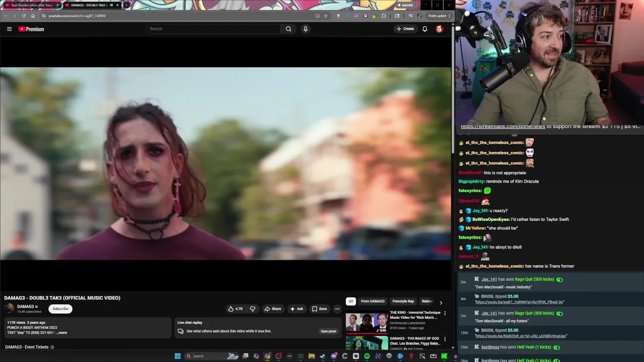
Task: Open DAMAG3 channel name link
Action: coord(26,306)
